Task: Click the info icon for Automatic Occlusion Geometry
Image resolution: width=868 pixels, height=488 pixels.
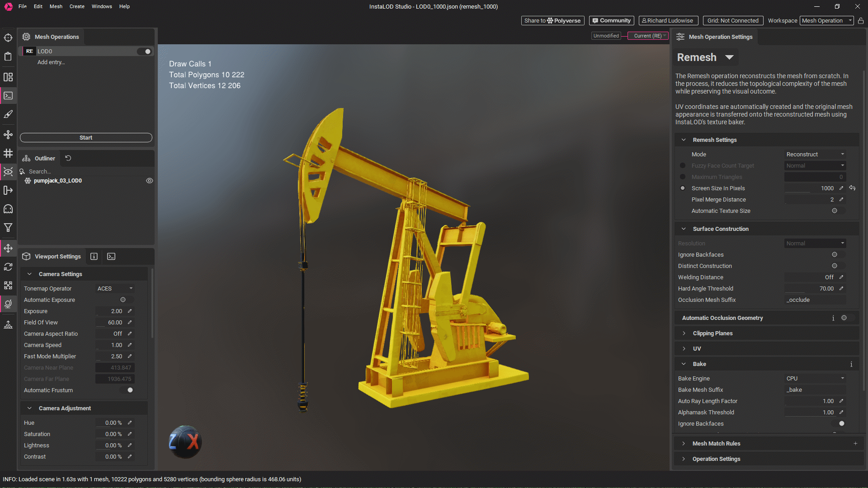Action: pos(833,318)
